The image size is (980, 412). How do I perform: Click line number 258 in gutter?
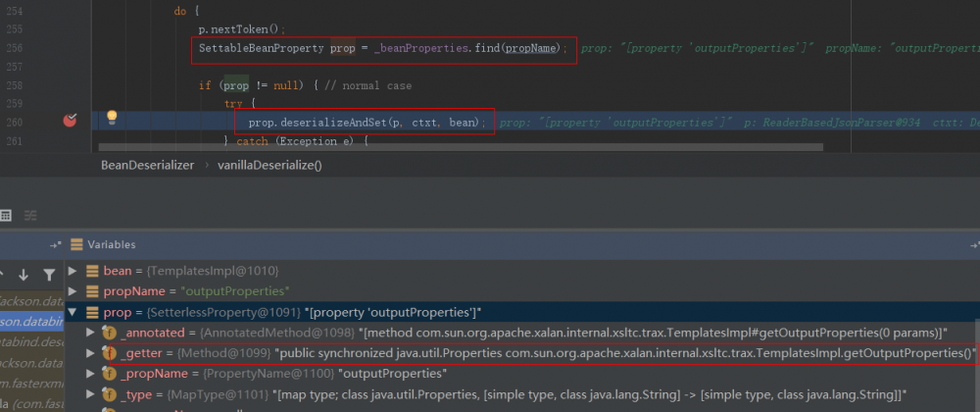[17, 85]
